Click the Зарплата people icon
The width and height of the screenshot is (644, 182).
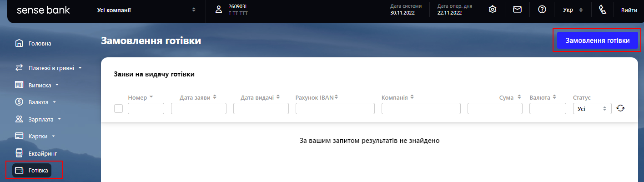pos(19,119)
